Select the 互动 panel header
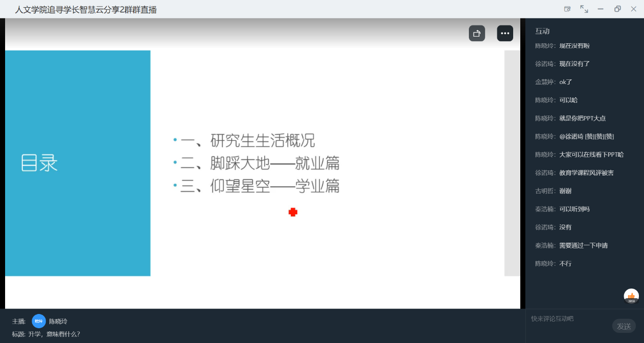The width and height of the screenshot is (644, 343). coord(542,32)
